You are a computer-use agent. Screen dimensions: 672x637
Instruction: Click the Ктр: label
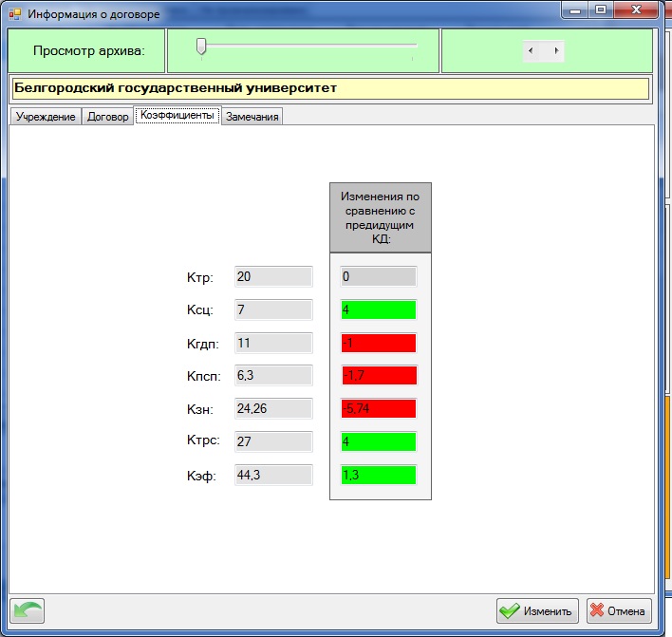[x=200, y=278]
